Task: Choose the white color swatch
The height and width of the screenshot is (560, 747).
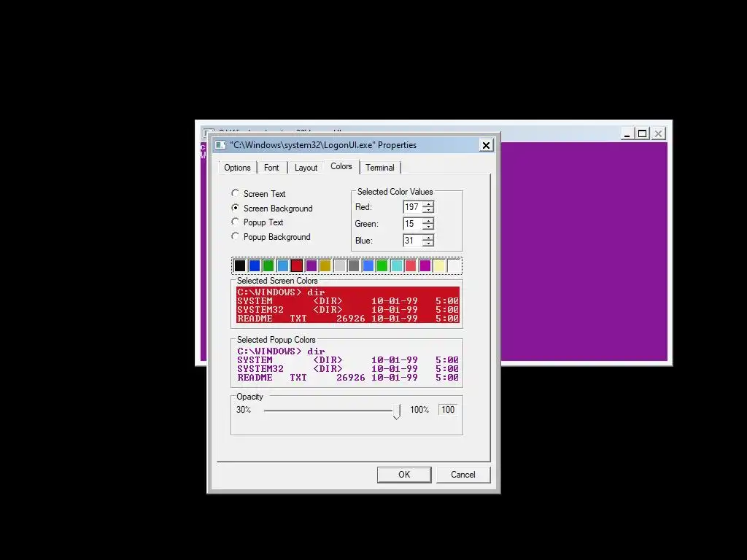Action: click(454, 265)
